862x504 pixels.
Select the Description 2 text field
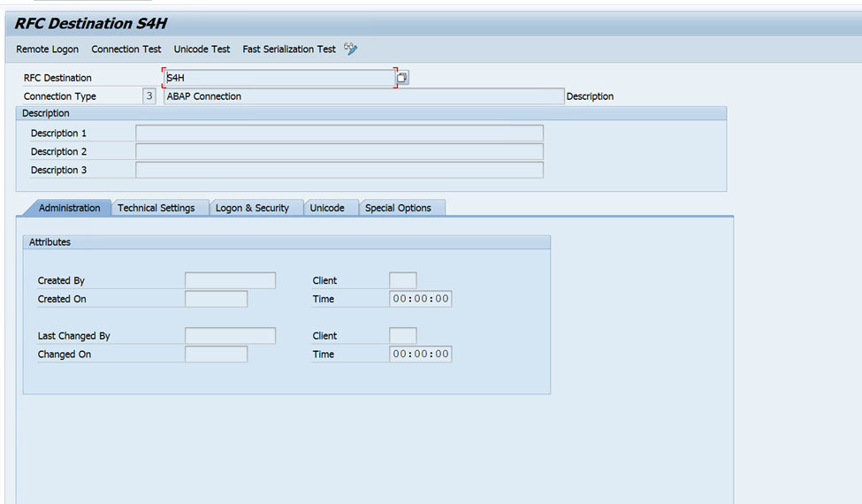339,151
